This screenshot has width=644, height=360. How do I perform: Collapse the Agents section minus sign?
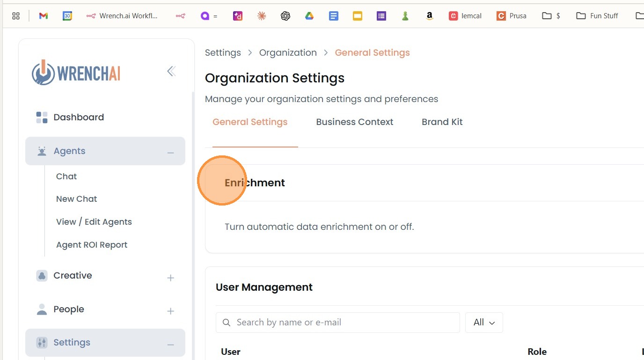click(x=171, y=153)
